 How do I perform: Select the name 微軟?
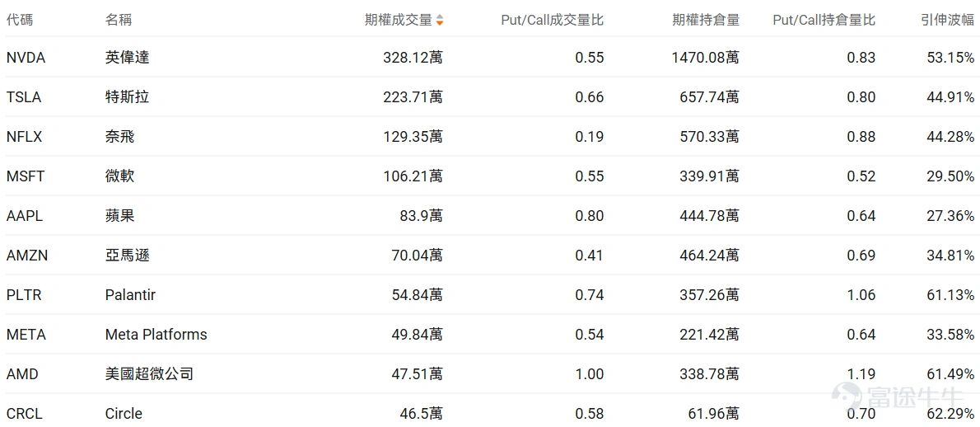[120, 176]
